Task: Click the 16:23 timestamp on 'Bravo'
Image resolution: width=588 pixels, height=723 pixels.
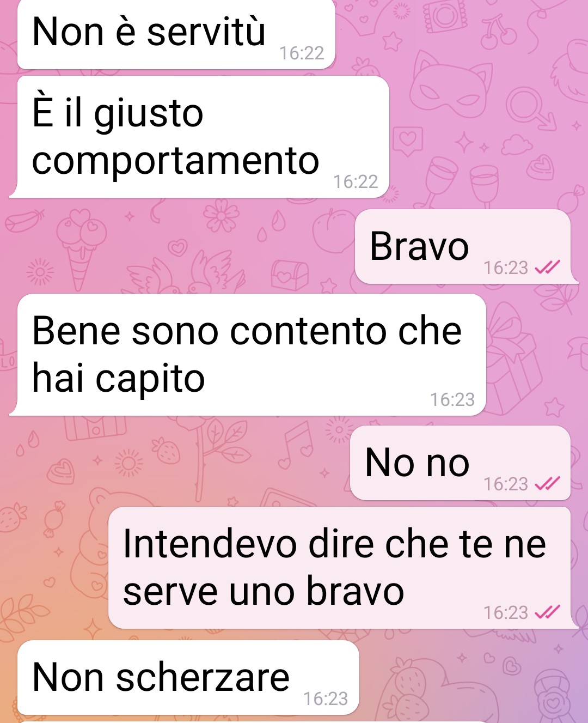Action: coord(506,268)
